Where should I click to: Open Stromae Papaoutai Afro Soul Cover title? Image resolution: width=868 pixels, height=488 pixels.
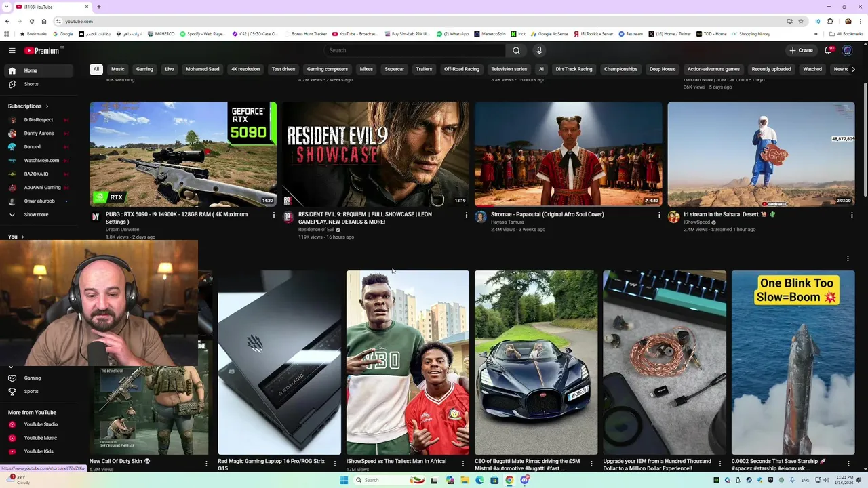pyautogui.click(x=547, y=214)
